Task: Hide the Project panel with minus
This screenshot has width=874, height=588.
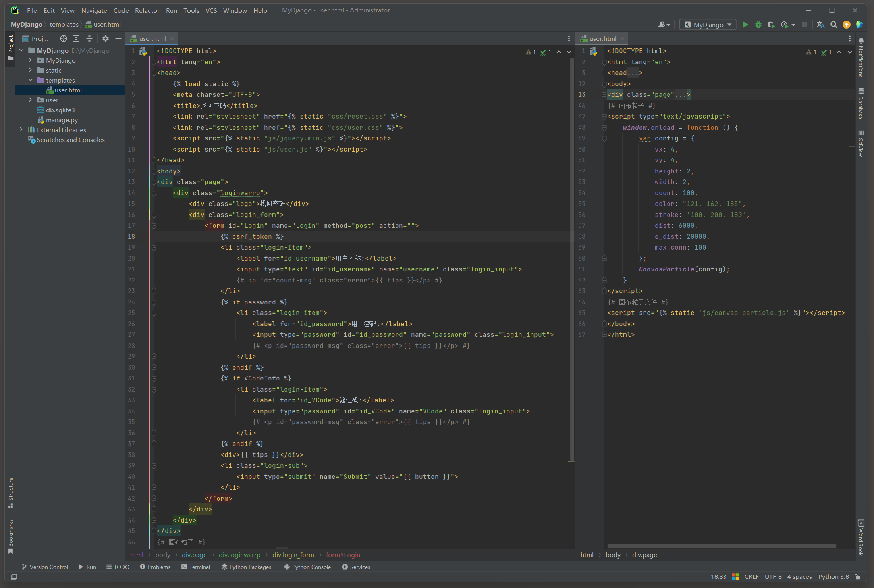Action: pos(118,38)
